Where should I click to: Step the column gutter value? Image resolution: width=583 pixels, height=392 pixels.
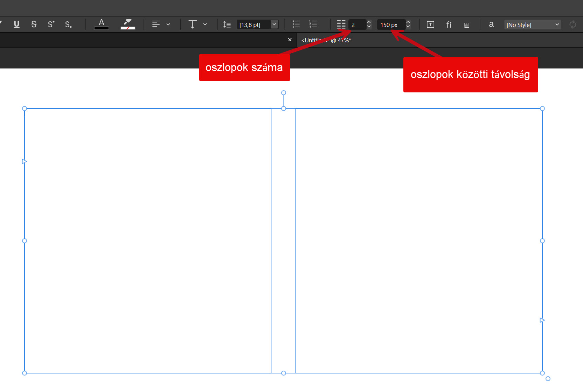[408, 24]
